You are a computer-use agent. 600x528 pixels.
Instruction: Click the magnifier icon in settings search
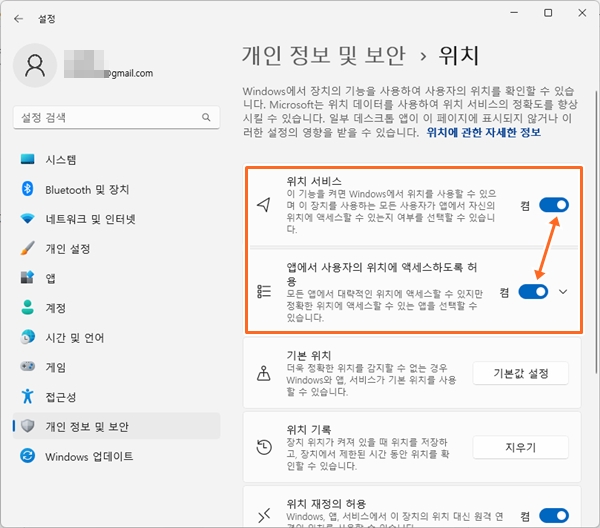click(206, 117)
